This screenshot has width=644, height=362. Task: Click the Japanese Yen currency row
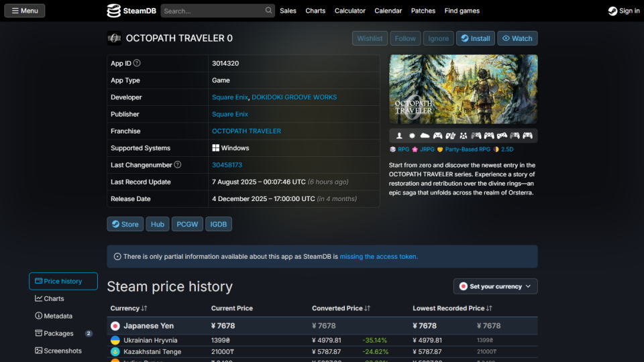click(x=322, y=326)
